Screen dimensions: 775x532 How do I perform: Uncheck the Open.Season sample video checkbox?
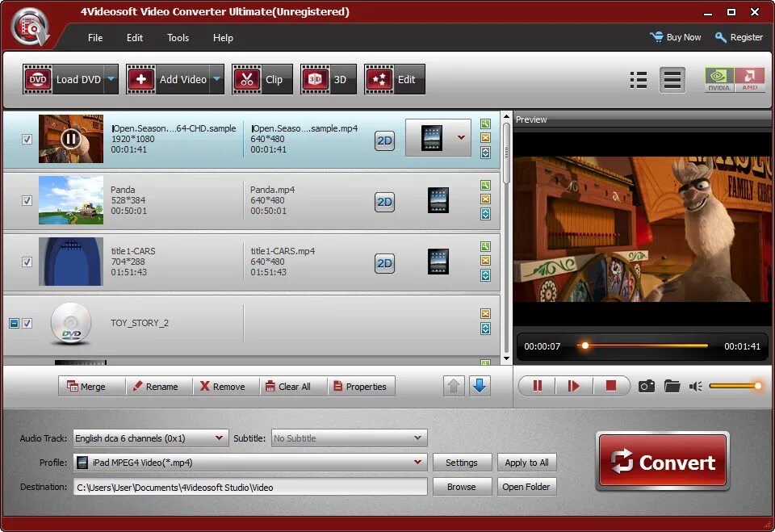point(27,140)
